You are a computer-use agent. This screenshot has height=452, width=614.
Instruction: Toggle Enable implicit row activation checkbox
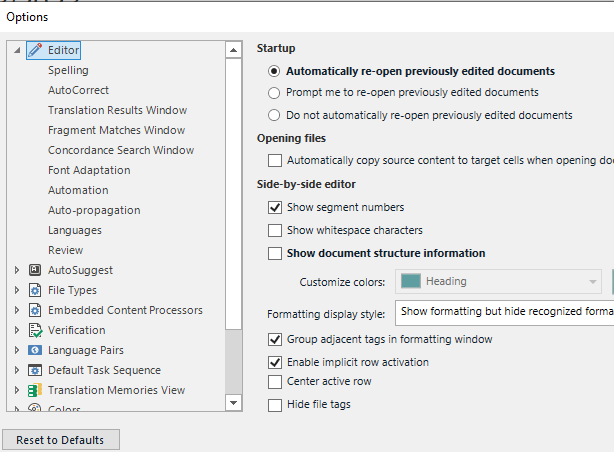pyautogui.click(x=275, y=362)
